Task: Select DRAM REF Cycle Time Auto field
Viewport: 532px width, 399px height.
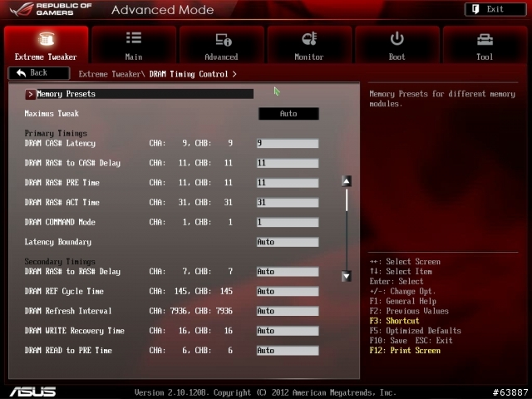Action: click(288, 291)
